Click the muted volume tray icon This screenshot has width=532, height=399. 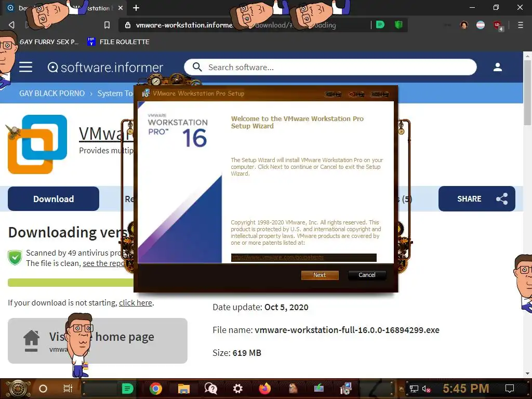click(426, 389)
